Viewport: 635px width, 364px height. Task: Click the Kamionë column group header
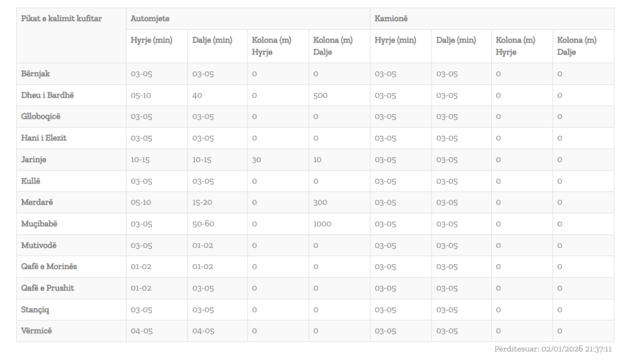(x=392, y=19)
